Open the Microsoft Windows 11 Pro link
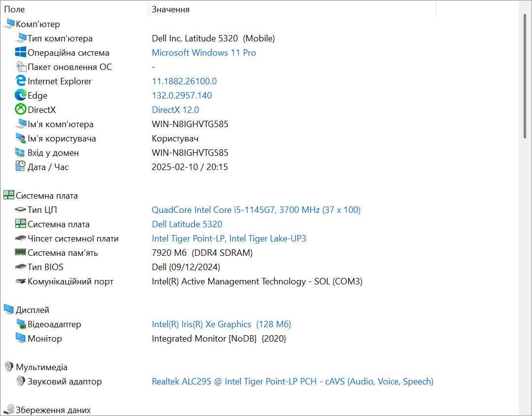Screen dimensions: 532x416 (x=204, y=53)
